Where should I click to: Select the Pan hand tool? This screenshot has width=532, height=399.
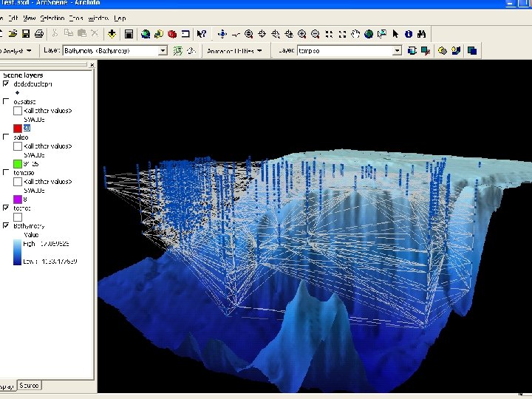pyautogui.click(x=355, y=33)
